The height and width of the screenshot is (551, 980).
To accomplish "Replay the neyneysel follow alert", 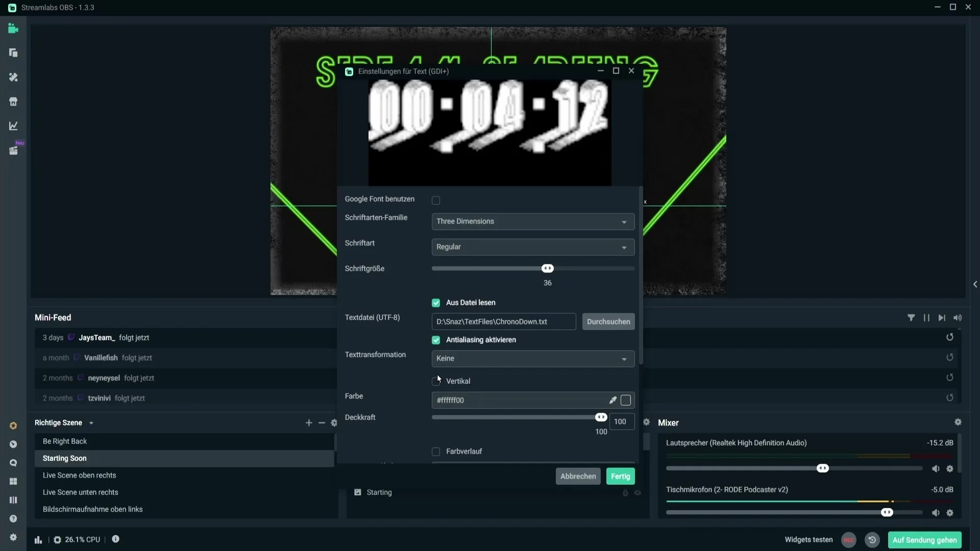I will click(x=950, y=378).
